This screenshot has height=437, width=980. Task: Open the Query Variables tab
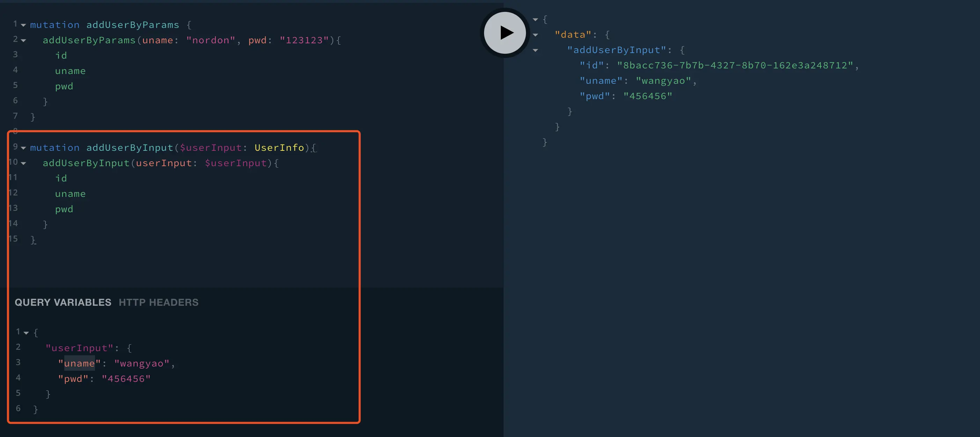coord(63,302)
